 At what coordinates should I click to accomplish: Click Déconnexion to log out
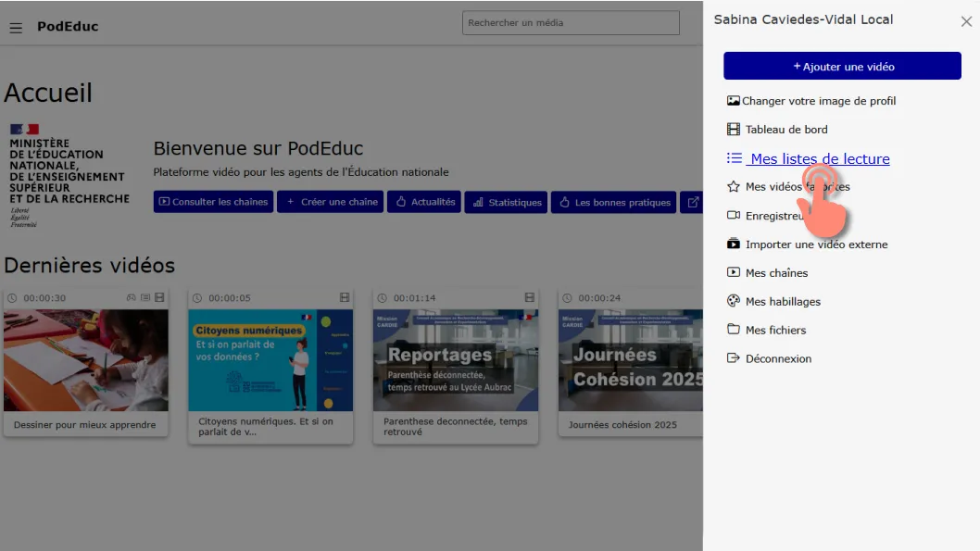(778, 358)
